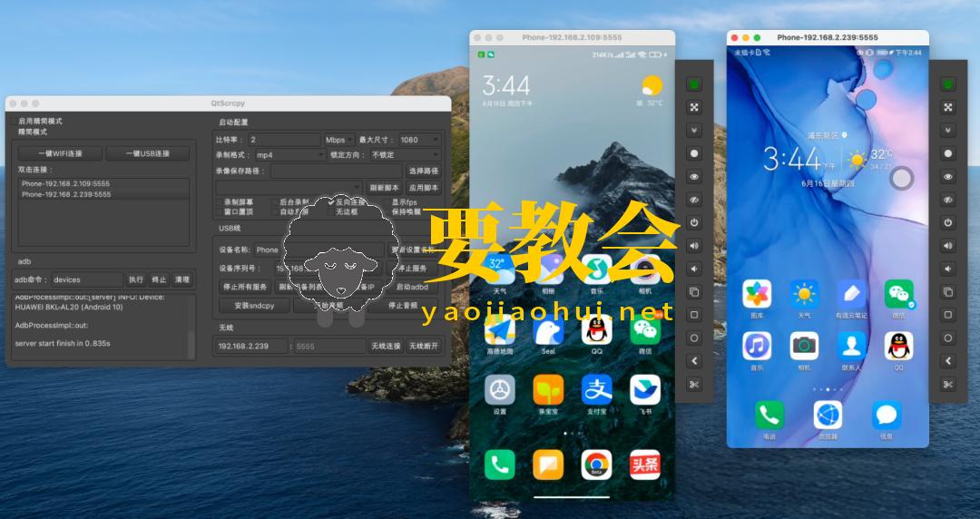Click volume up icon in Phone-192.168.2.109 toolbar
980x519 pixels.
(694, 246)
